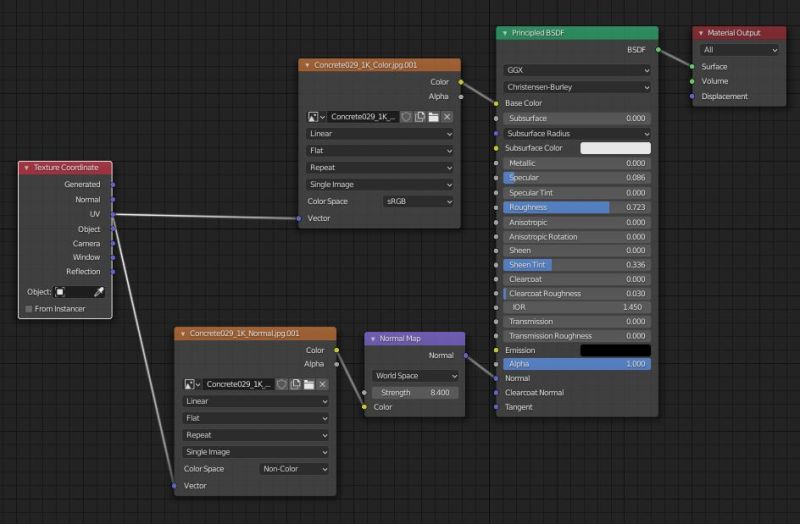
Task: Open Flat projection dropdown in Color node
Action: [380, 151]
